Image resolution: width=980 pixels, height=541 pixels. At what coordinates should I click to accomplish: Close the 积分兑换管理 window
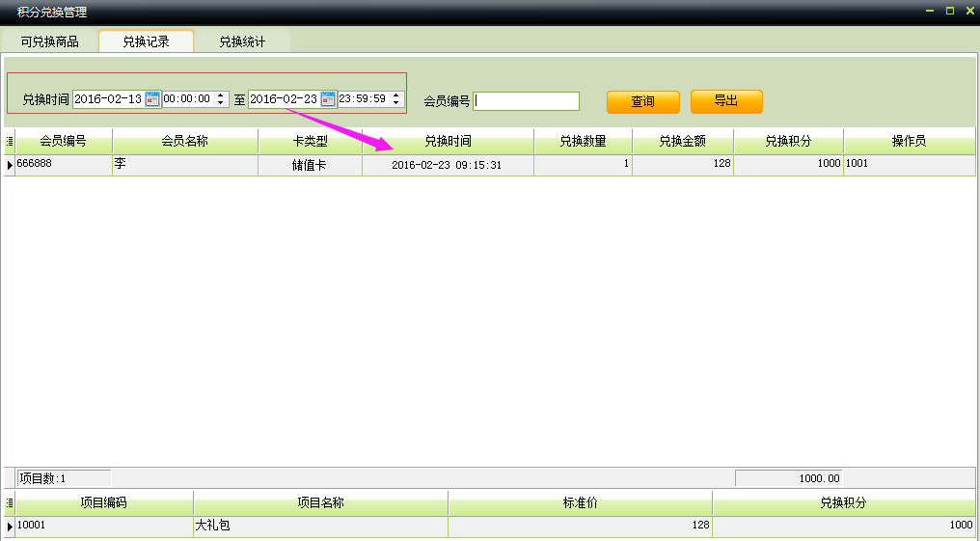(x=970, y=12)
